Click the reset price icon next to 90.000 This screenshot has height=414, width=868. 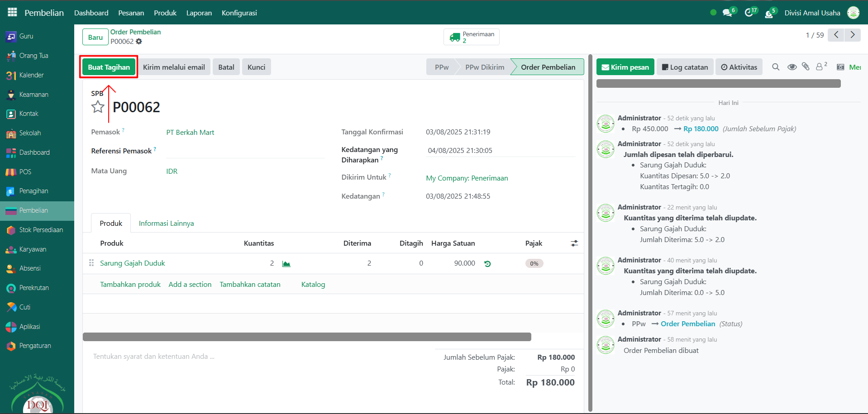pyautogui.click(x=487, y=264)
